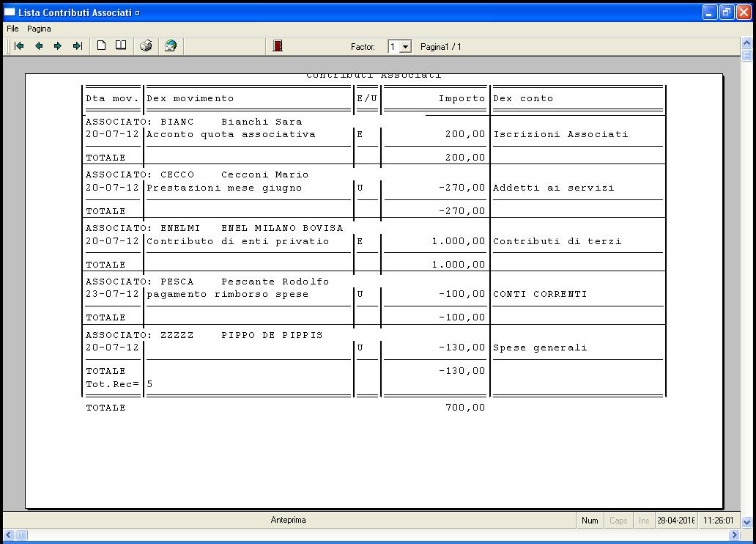The width and height of the screenshot is (756, 544).
Task: Exit the preview with the red door icon
Action: point(278,46)
